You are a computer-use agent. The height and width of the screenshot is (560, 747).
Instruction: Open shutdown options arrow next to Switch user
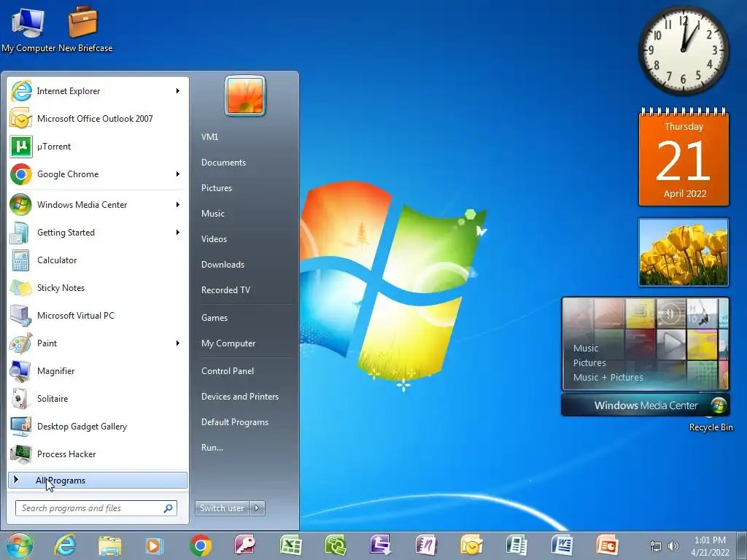tap(257, 508)
